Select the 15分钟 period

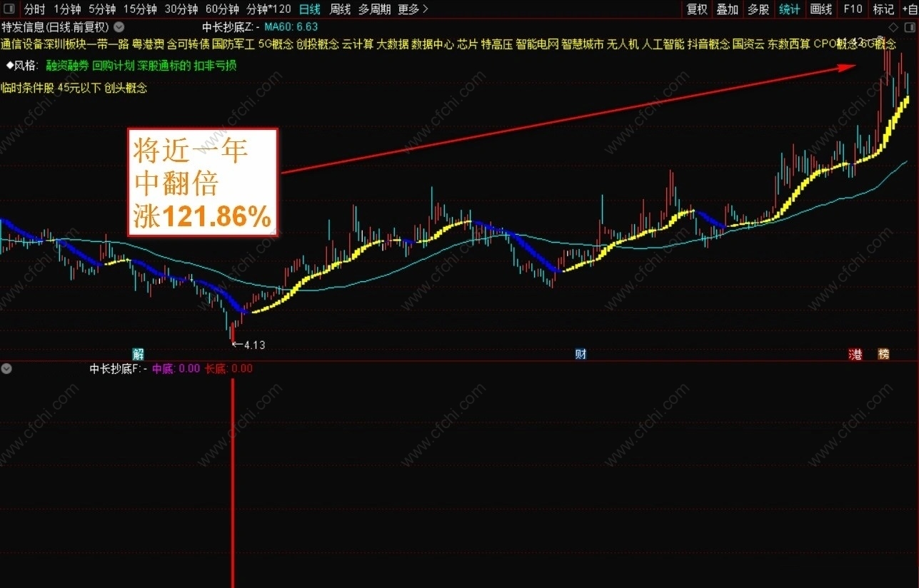(x=140, y=9)
